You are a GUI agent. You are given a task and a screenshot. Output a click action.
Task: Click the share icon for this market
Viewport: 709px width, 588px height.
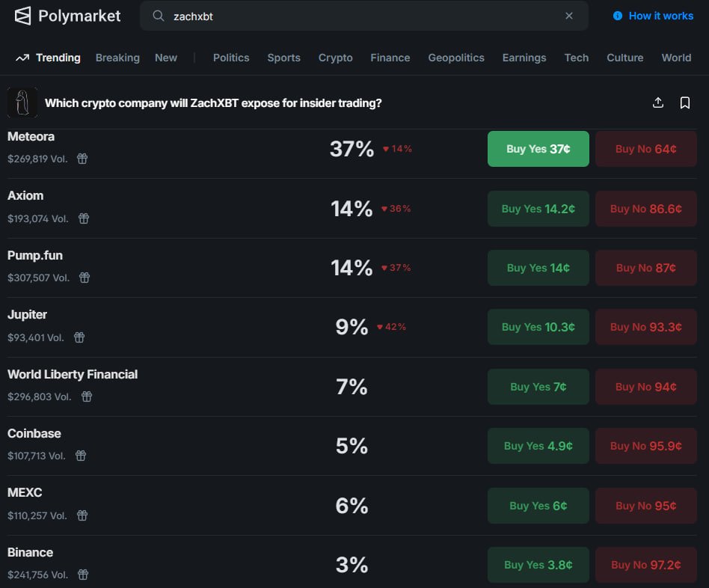pyautogui.click(x=658, y=102)
